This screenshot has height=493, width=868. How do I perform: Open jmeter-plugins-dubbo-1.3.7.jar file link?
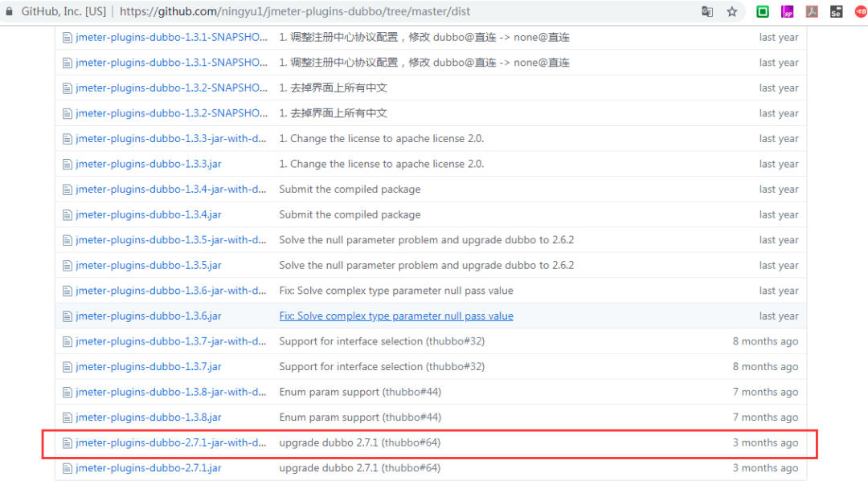[x=148, y=367]
